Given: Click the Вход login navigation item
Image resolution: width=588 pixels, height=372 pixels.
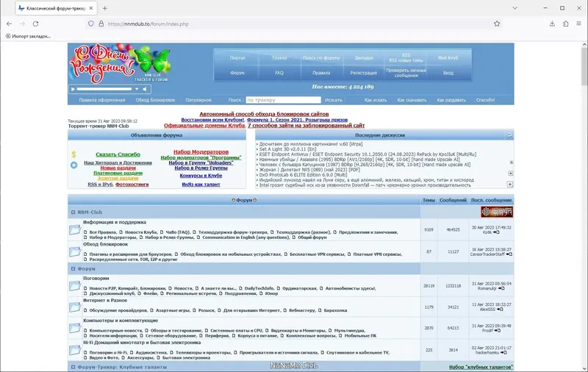Looking at the screenshot, I should click(448, 73).
